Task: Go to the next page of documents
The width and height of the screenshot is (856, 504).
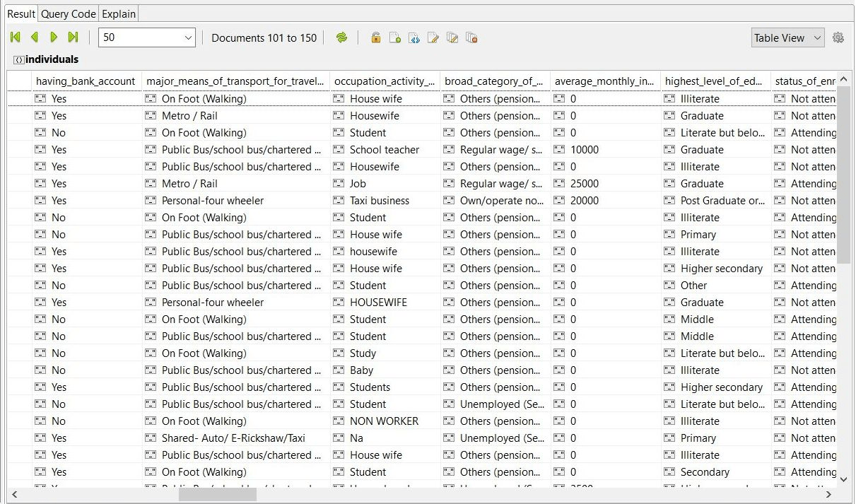Action: click(x=54, y=37)
